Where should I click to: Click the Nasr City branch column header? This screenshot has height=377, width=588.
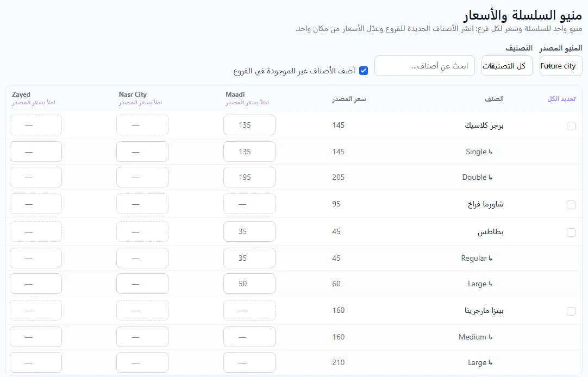click(133, 95)
